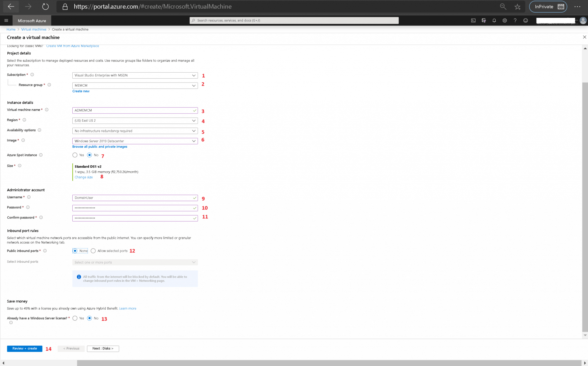Click the browser address bar URL
Screen dimensions: 588x366
coord(153,6)
